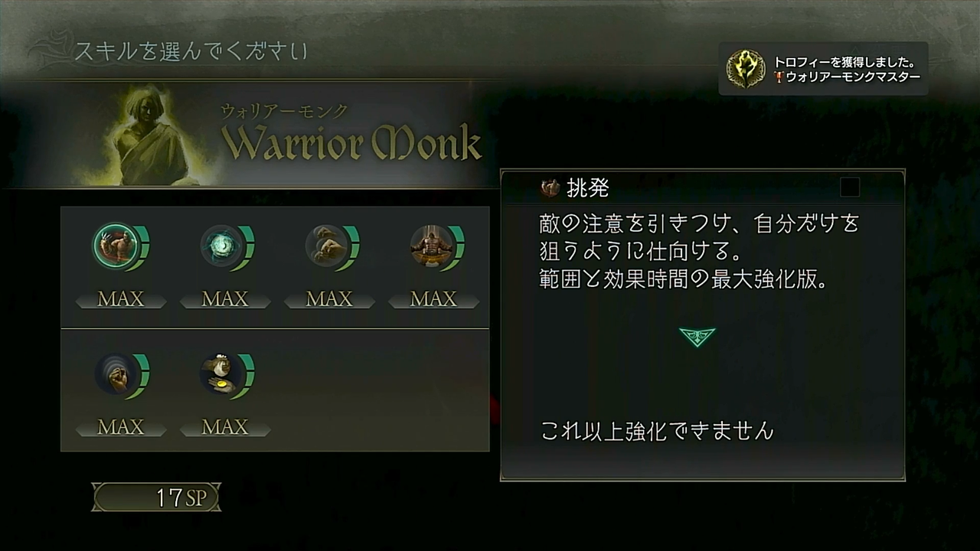Click the 17 SP skill points counter
The height and width of the screenshot is (551, 980).
(x=157, y=497)
